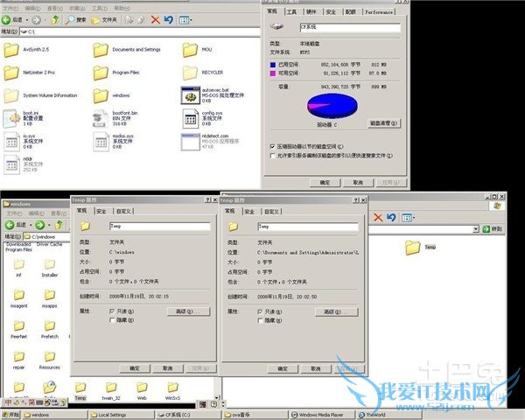Click Cancel in right Temp properties dialog
Viewport: 525px width, 420px height.
(316, 368)
